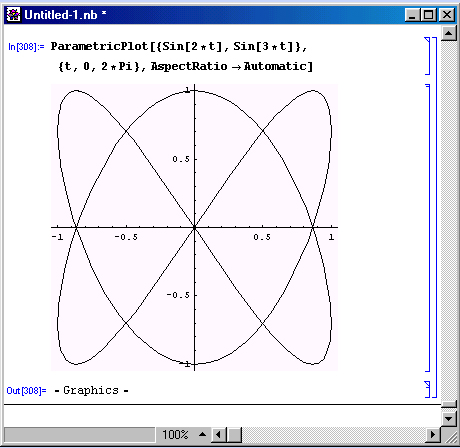Click the {t, 0, 2*Pi} range text
460x448 pixels.
coord(99,66)
